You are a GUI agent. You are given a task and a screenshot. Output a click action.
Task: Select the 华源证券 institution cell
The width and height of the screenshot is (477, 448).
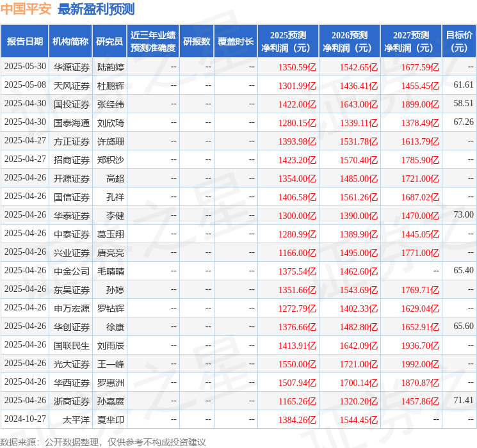(72, 67)
